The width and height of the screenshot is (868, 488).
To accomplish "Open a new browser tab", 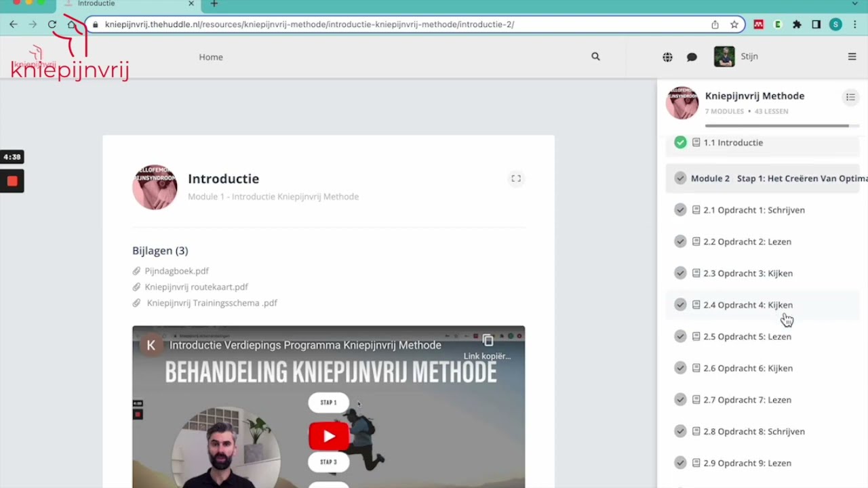I will coord(214,4).
